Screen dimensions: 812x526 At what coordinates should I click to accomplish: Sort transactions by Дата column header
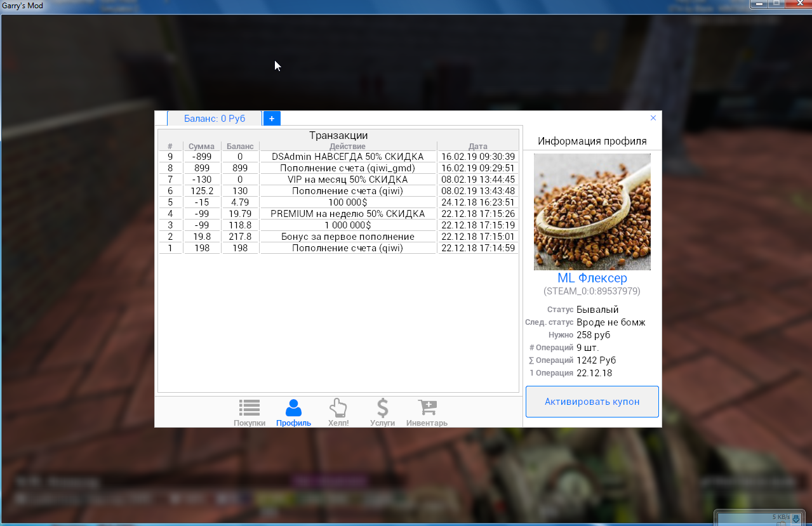(x=477, y=147)
